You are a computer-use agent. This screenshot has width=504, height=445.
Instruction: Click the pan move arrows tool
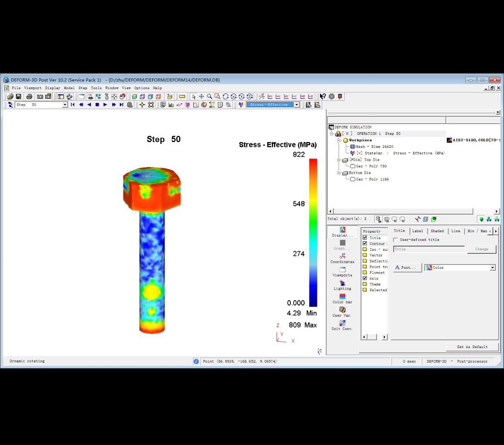pyautogui.click(x=202, y=96)
